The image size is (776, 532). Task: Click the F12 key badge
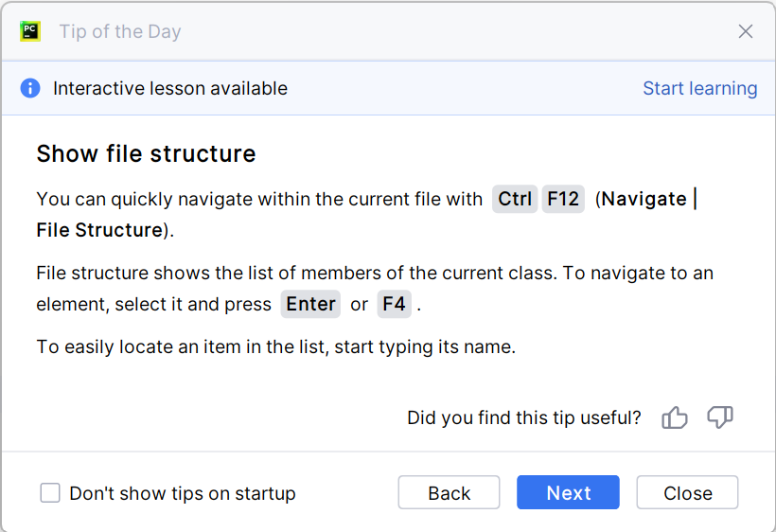[x=563, y=199]
